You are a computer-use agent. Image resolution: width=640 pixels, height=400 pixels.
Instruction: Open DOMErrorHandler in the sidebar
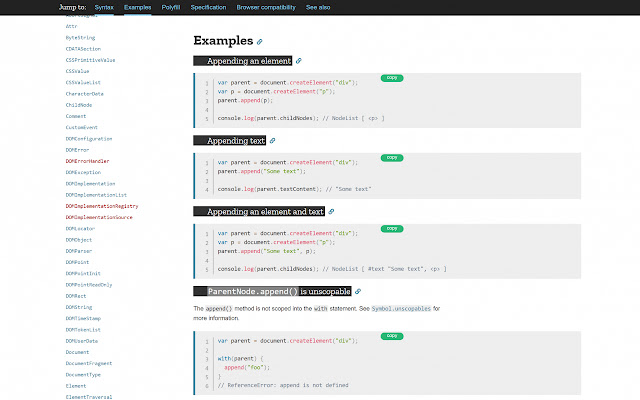coord(88,160)
